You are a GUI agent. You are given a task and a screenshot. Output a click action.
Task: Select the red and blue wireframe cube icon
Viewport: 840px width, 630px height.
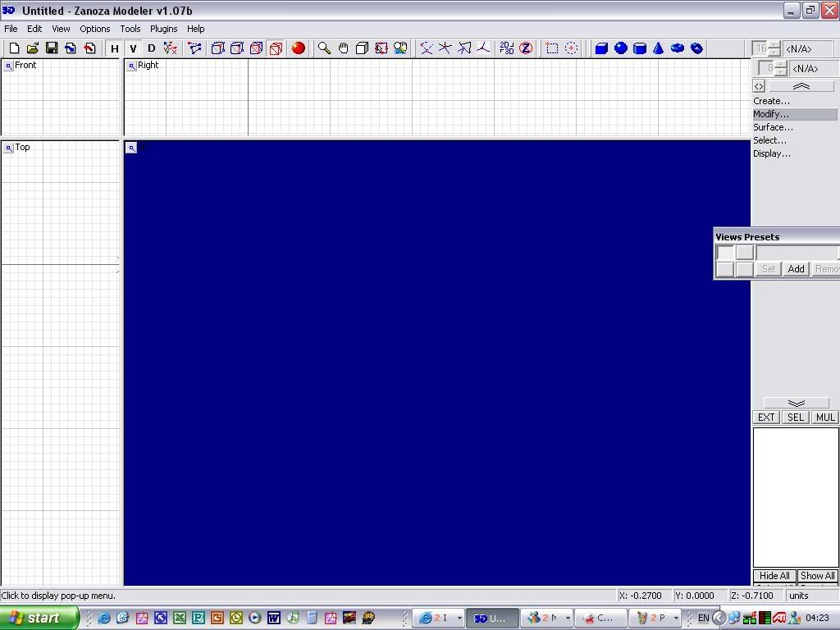tap(256, 48)
